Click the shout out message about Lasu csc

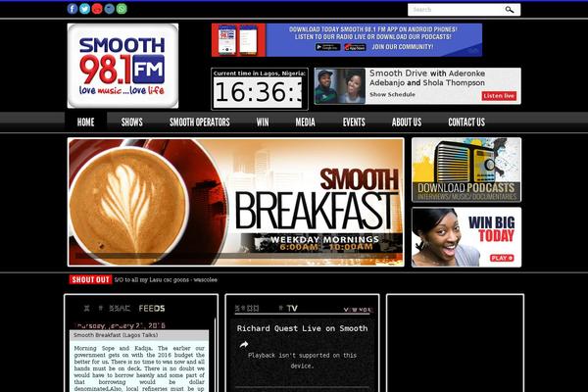pyautogui.click(x=166, y=280)
